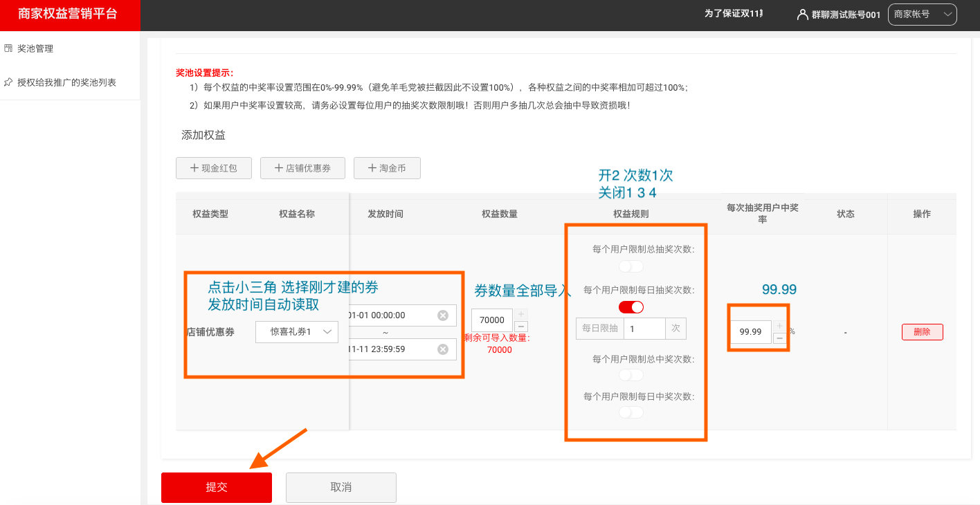This screenshot has width=980, height=505.
Task: Toggle 每个用户限制每日中奖次数 switch
Action: (631, 412)
